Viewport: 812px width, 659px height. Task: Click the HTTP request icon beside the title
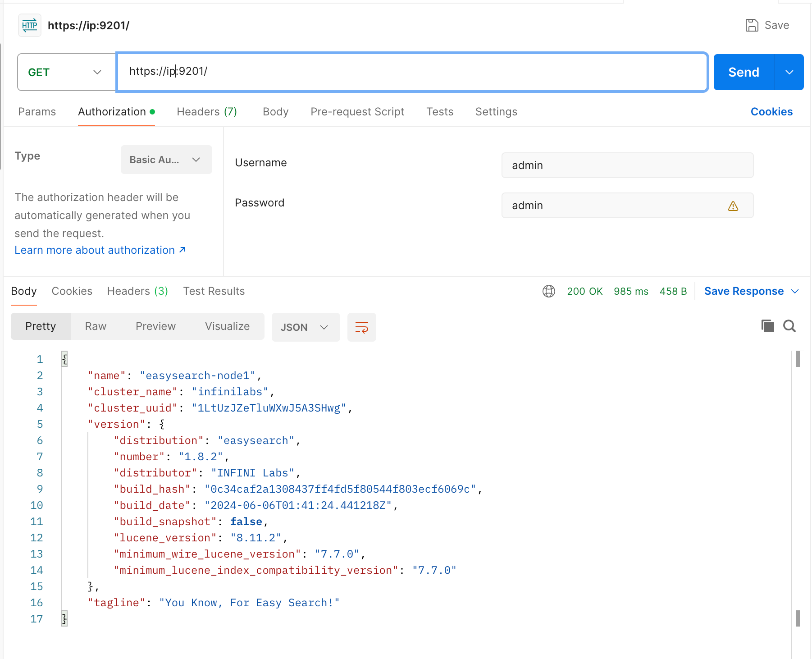[30, 25]
